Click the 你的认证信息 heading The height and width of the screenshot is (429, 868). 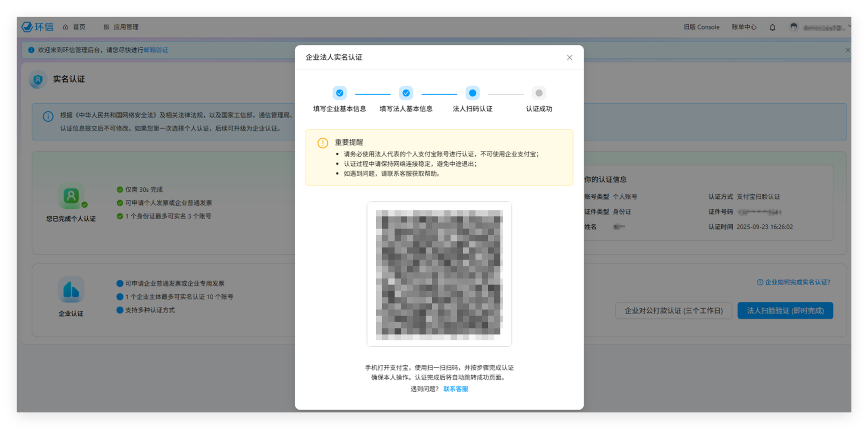tap(605, 179)
